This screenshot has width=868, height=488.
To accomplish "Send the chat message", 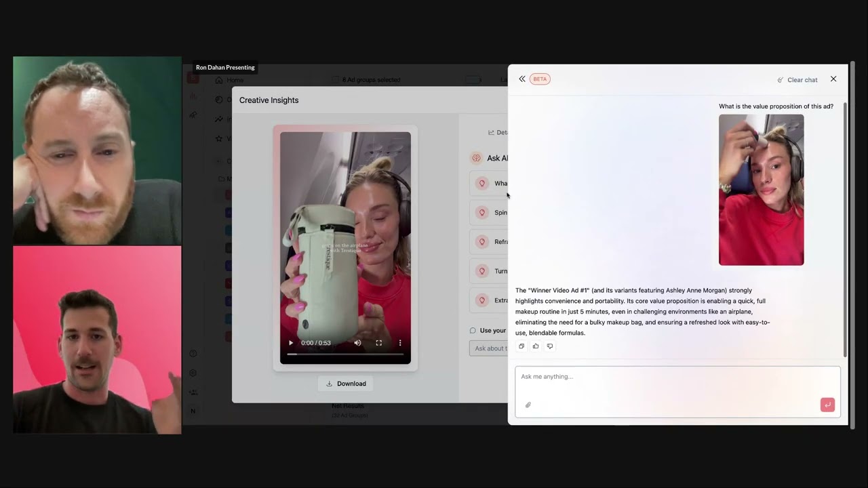I will 827,405.
